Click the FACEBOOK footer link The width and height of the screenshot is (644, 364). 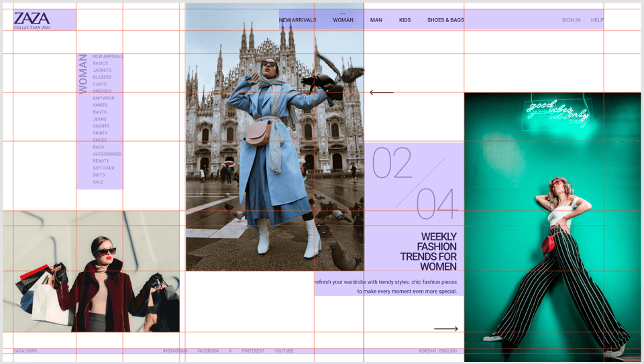click(x=208, y=351)
